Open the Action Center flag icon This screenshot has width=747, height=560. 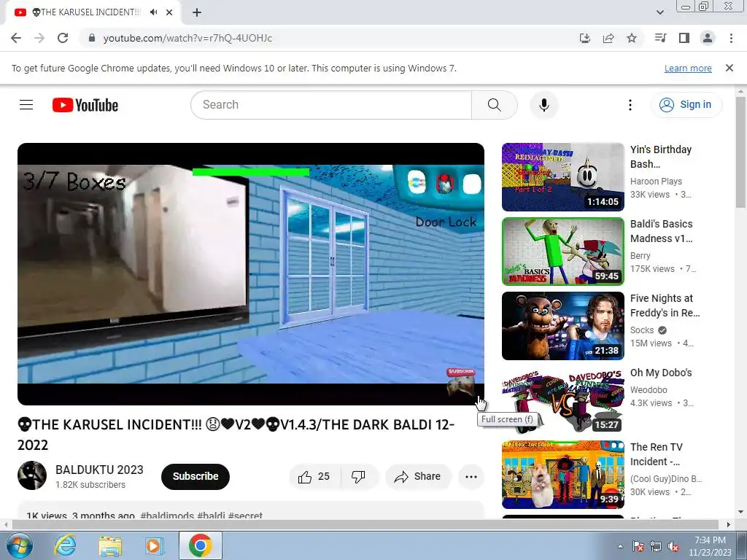click(x=638, y=546)
